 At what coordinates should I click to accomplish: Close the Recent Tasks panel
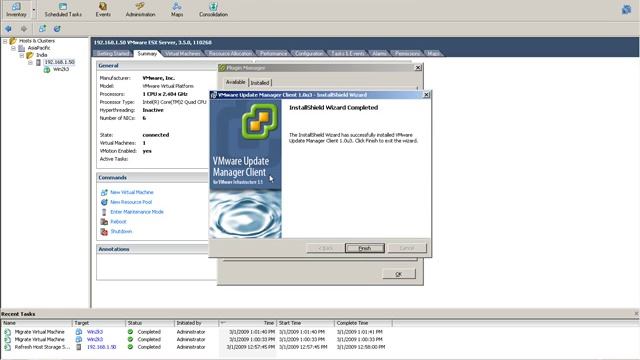coord(636,313)
